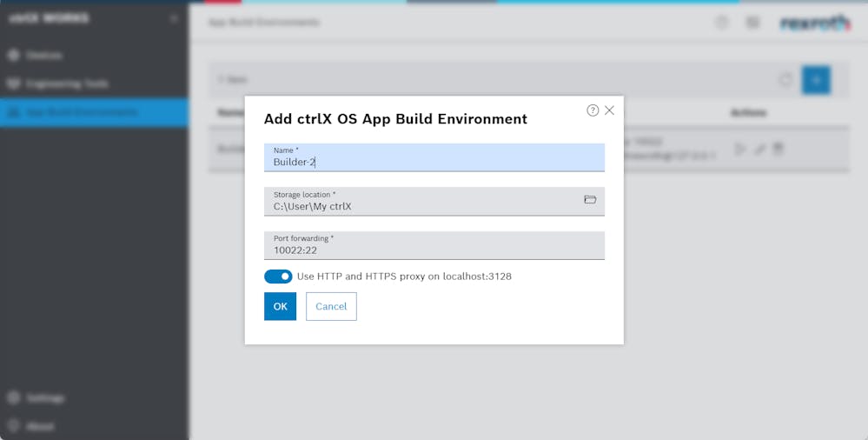This screenshot has height=440, width=868.
Task: Click the Storage location input field
Action: (x=434, y=201)
